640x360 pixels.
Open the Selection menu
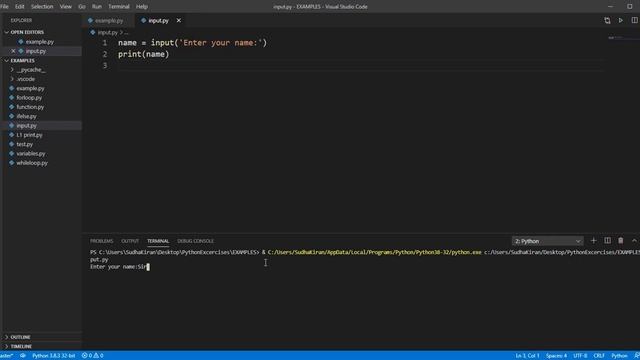pyautogui.click(x=42, y=7)
